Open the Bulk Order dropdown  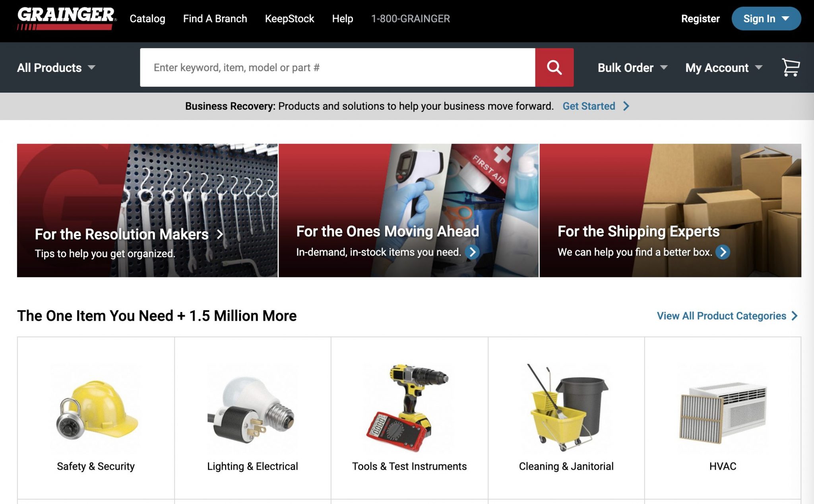click(632, 68)
